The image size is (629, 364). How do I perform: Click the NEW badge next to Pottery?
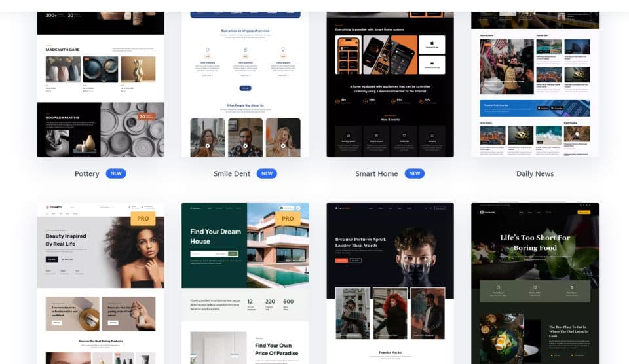[116, 173]
